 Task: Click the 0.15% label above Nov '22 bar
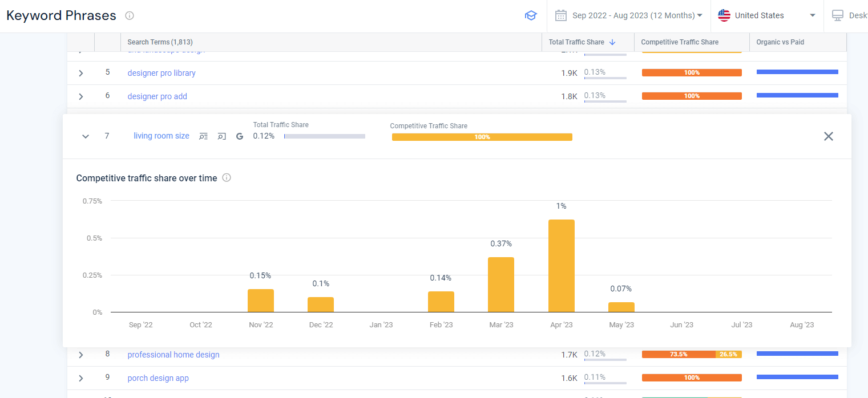260,275
